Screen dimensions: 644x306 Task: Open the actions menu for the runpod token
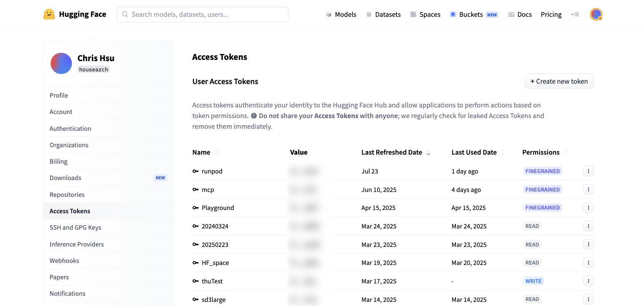click(588, 171)
